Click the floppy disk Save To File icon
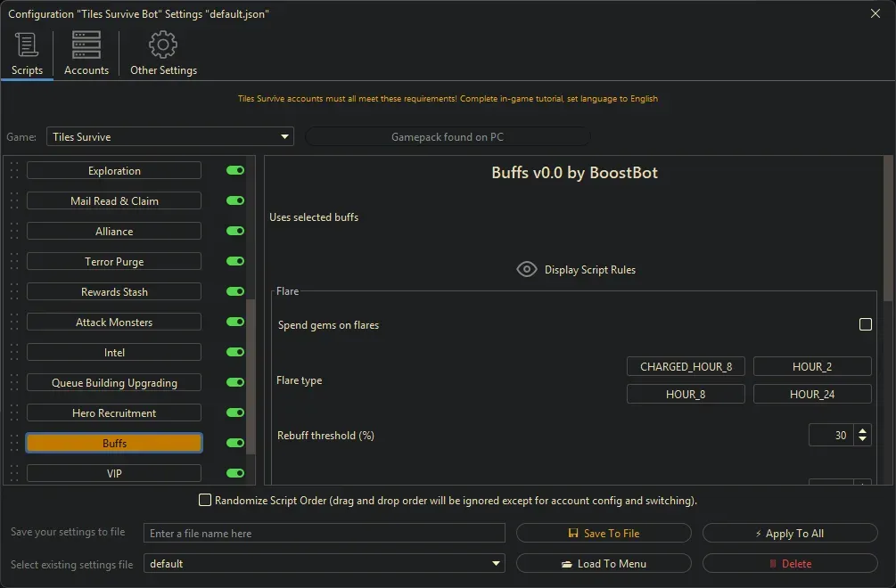Screen dimensions: 896x588 (574, 534)
